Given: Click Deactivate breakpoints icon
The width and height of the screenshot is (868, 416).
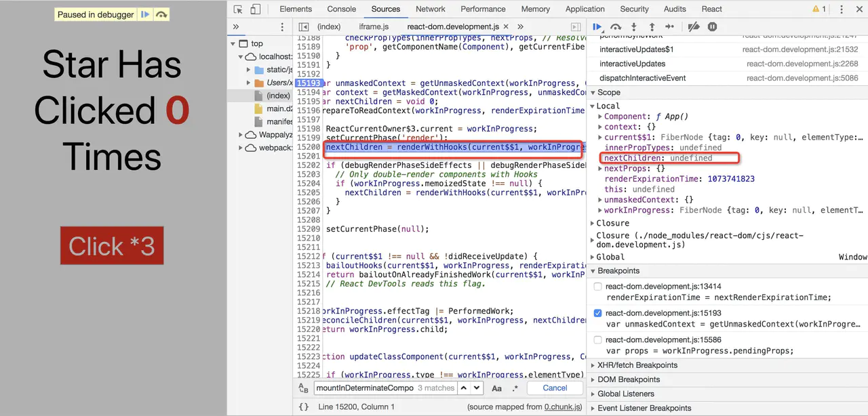Looking at the screenshot, I should 693,27.
